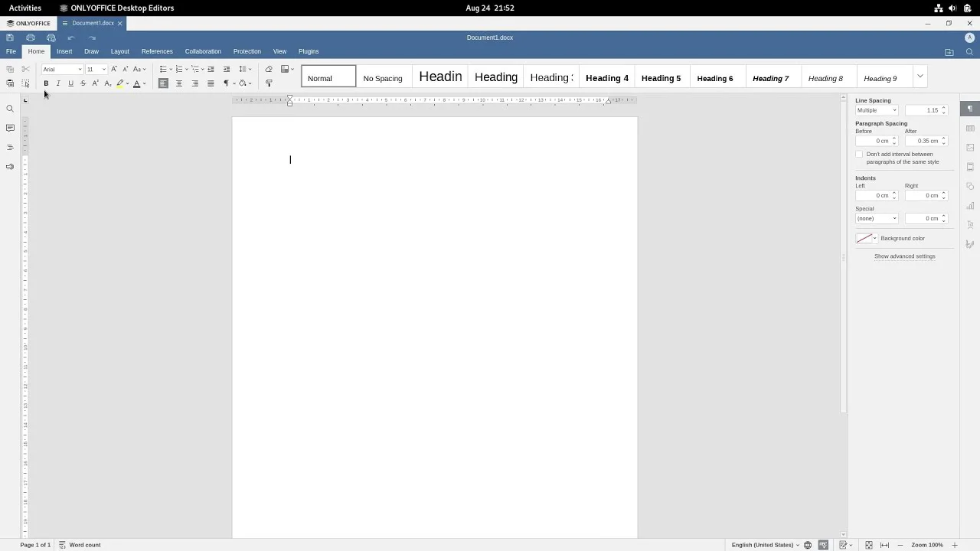
Task: Click Show advanced settings link
Action: point(904,256)
